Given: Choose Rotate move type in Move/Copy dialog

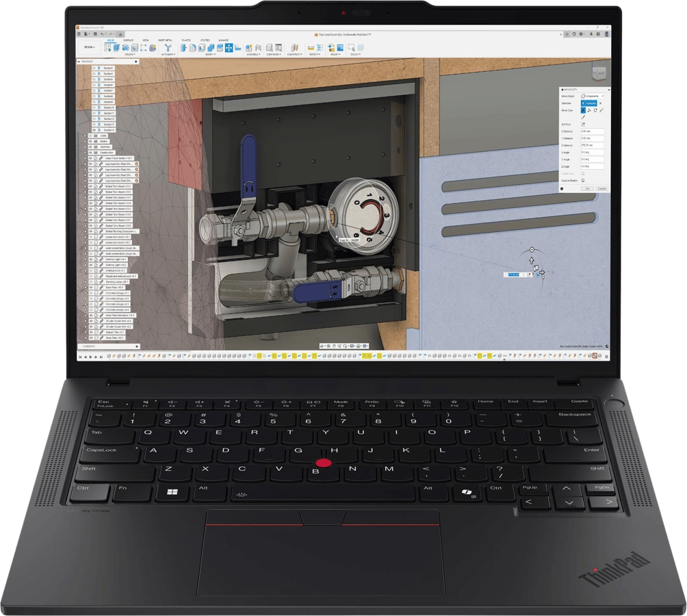Looking at the screenshot, I should (x=595, y=110).
